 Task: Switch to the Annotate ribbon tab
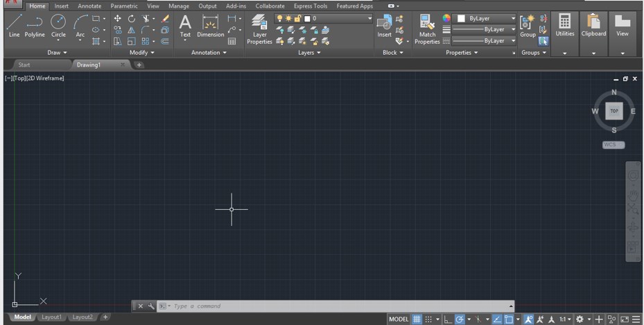[89, 6]
